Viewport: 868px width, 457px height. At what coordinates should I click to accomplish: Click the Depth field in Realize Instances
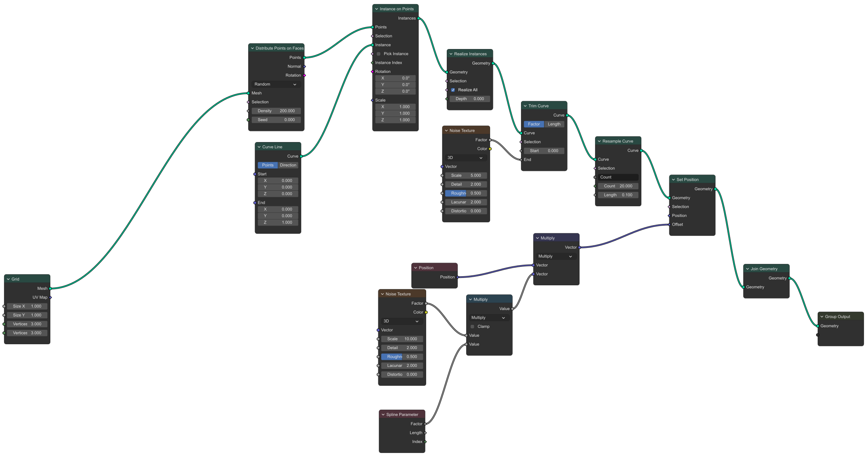click(x=469, y=99)
